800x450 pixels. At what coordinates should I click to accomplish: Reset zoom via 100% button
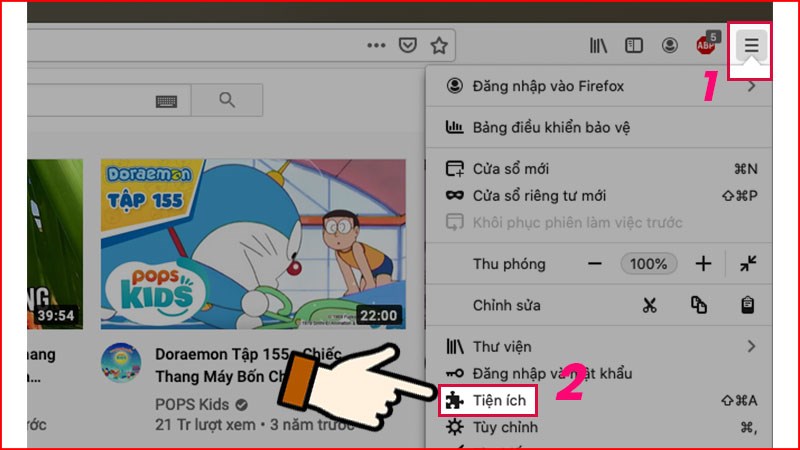[x=648, y=264]
